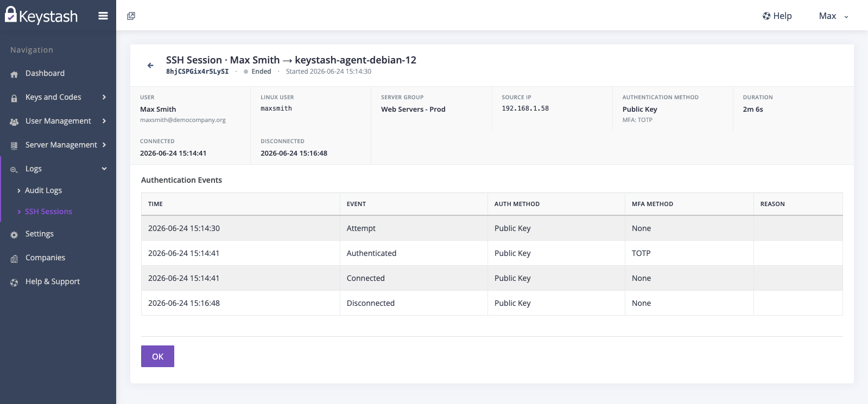Select SSH Sessions in the sidebar
Screen dimensions: 868x404
point(48,211)
